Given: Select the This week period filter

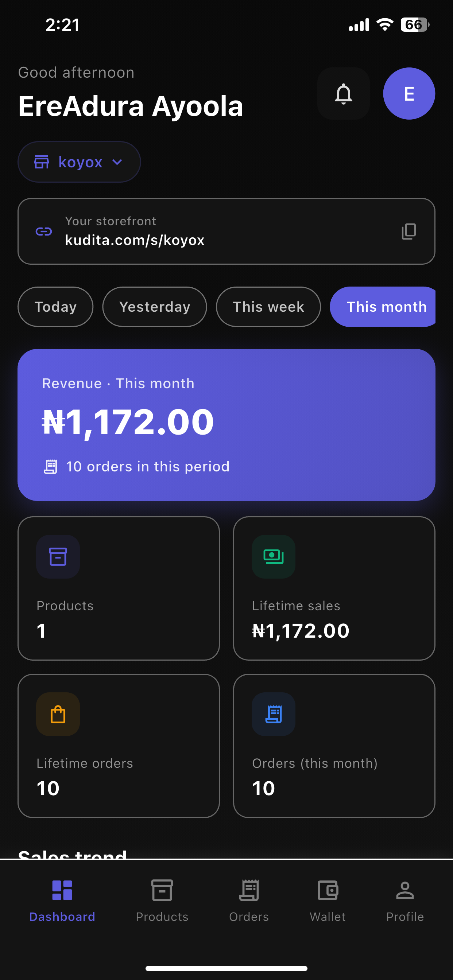Looking at the screenshot, I should click(268, 307).
